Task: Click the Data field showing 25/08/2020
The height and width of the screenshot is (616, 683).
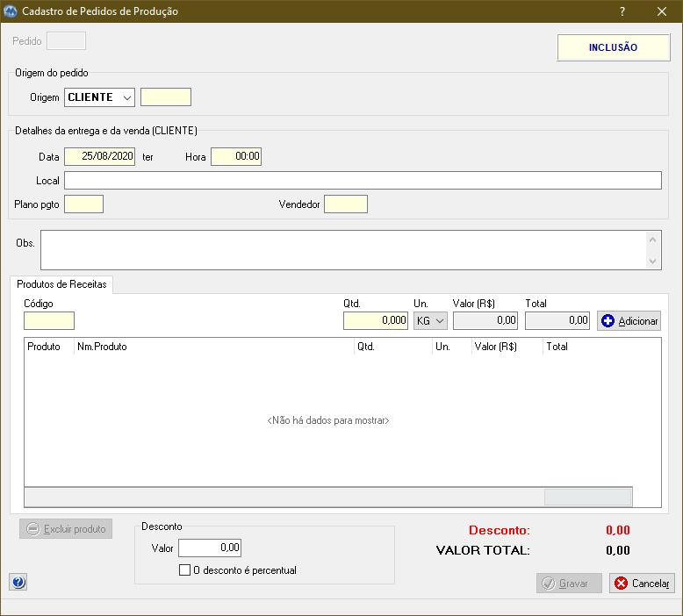Action: (100, 157)
